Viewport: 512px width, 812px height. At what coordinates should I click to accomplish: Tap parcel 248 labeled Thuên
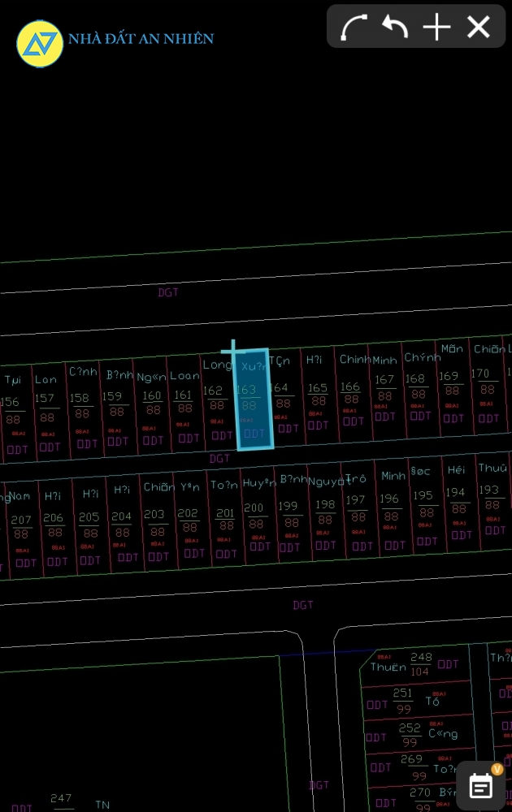[420, 663]
